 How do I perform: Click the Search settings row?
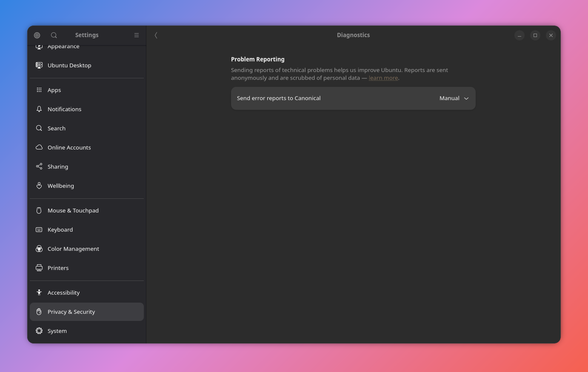(57, 128)
